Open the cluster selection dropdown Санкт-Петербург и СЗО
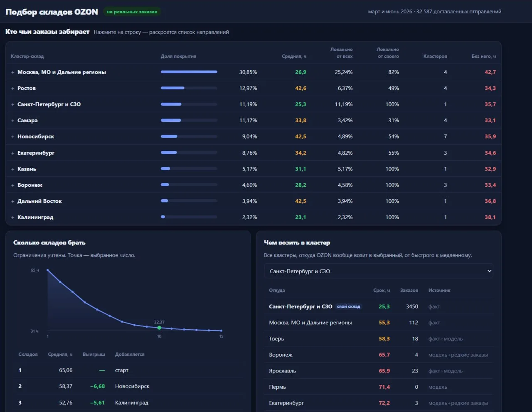Image resolution: width=532 pixels, height=412 pixels. click(379, 271)
